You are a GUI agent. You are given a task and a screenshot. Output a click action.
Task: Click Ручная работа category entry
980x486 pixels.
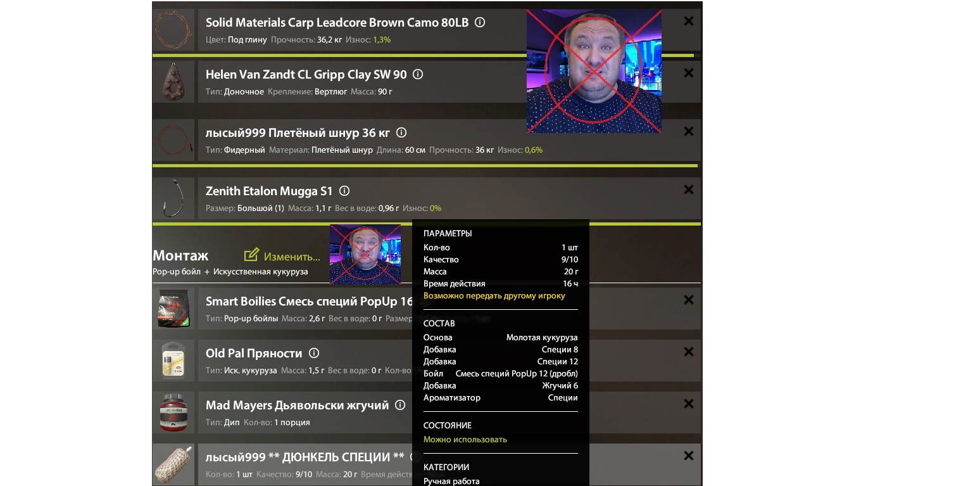pyautogui.click(x=451, y=481)
